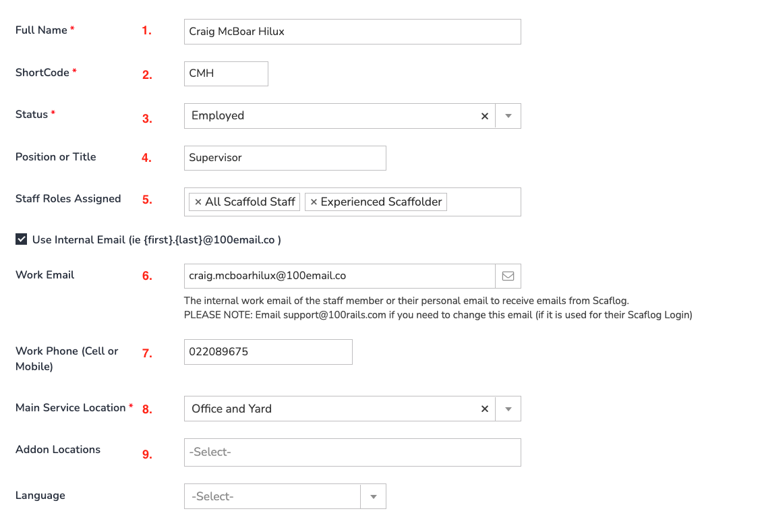Select the support@100rails.com note line

click(438, 315)
